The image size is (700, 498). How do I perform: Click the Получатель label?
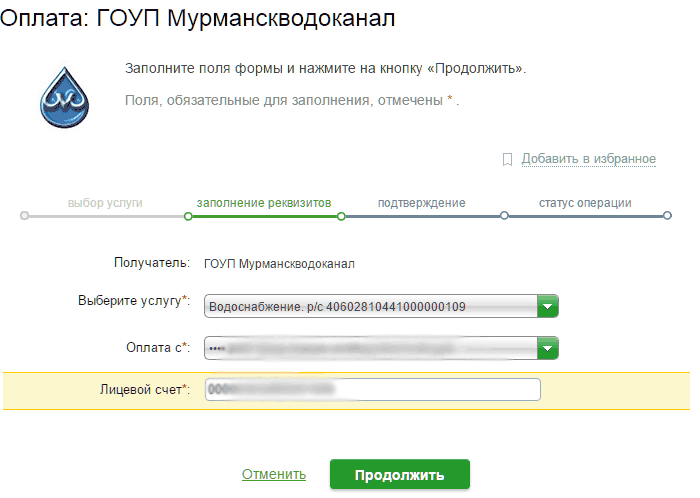coord(152,262)
